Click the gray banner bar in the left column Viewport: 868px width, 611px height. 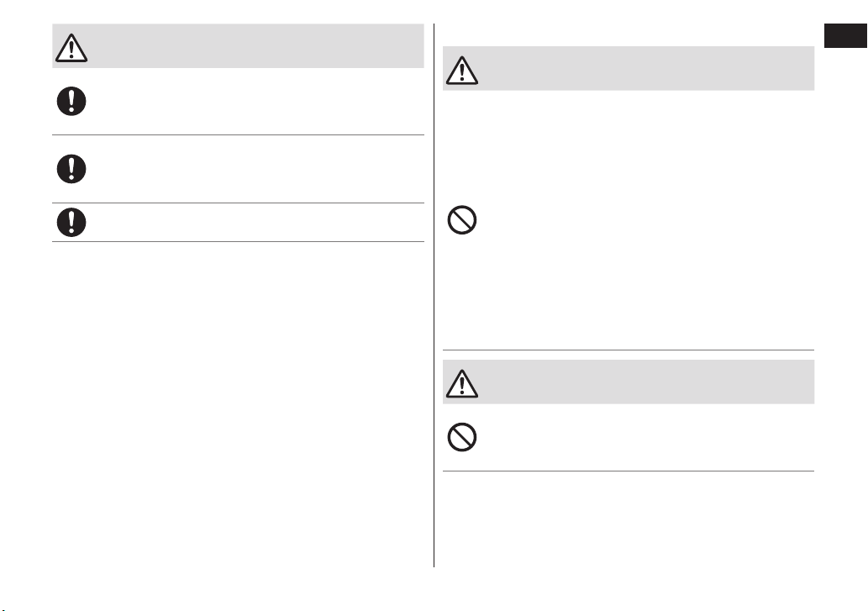coord(238,46)
